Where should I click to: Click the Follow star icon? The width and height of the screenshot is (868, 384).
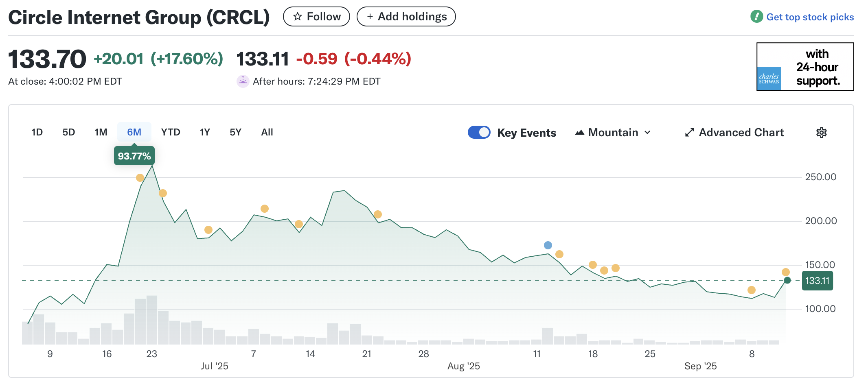298,17
